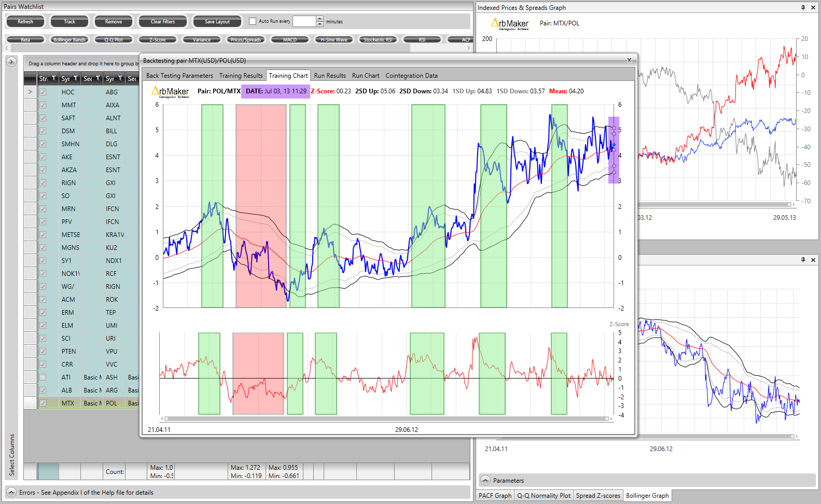Screen dimensions: 821x504
Task: Expand the side panel with the arrow circle
Action: (11, 62)
